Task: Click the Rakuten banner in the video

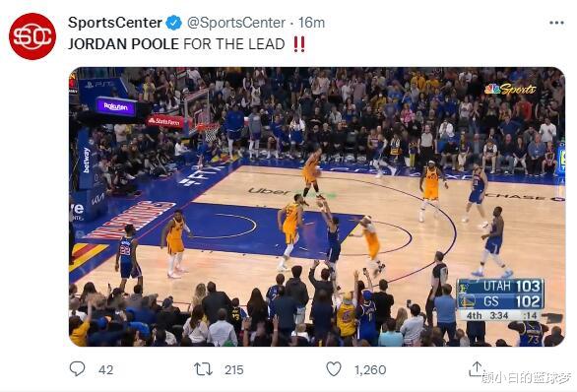Action: pos(116,107)
